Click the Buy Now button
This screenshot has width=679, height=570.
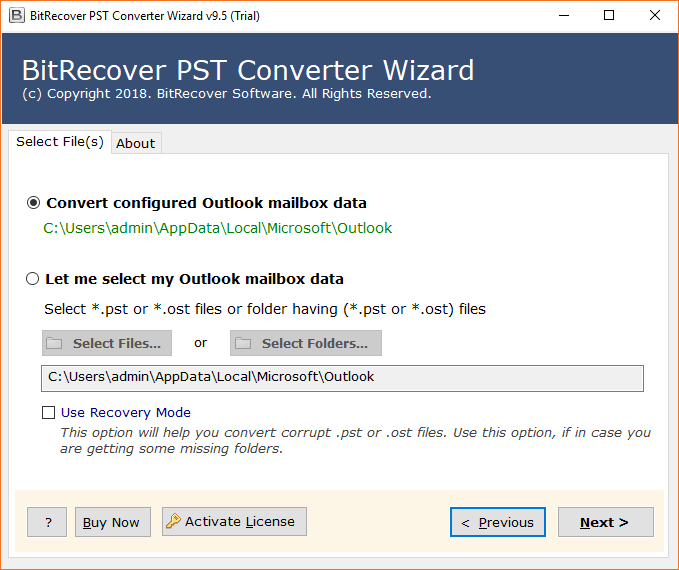(x=113, y=522)
